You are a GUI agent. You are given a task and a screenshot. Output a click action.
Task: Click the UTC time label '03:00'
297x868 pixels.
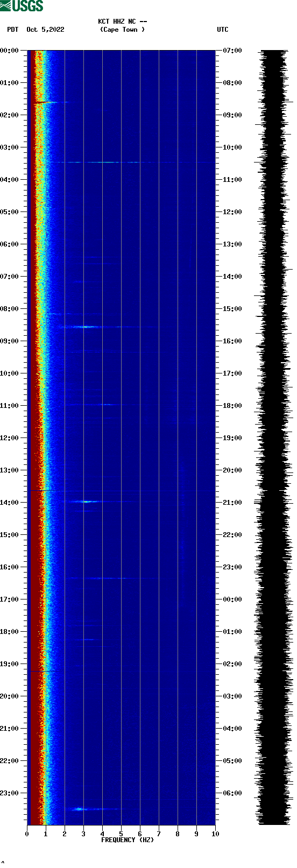pyautogui.click(x=232, y=696)
